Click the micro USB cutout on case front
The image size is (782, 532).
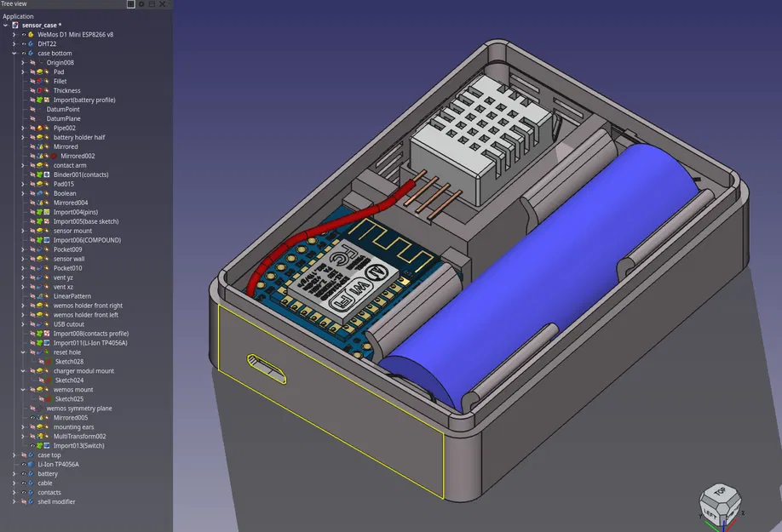click(x=267, y=369)
